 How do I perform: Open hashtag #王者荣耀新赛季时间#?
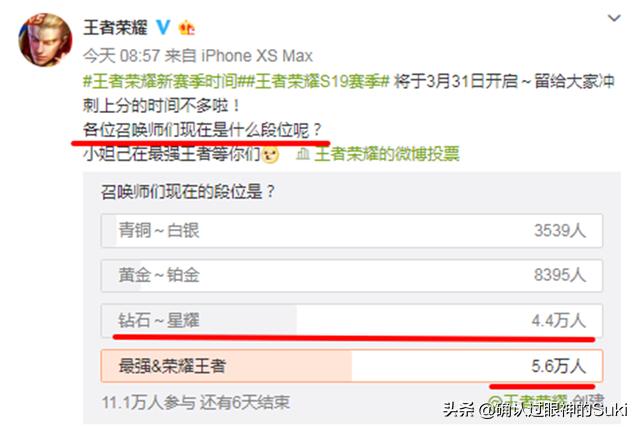click(x=164, y=81)
